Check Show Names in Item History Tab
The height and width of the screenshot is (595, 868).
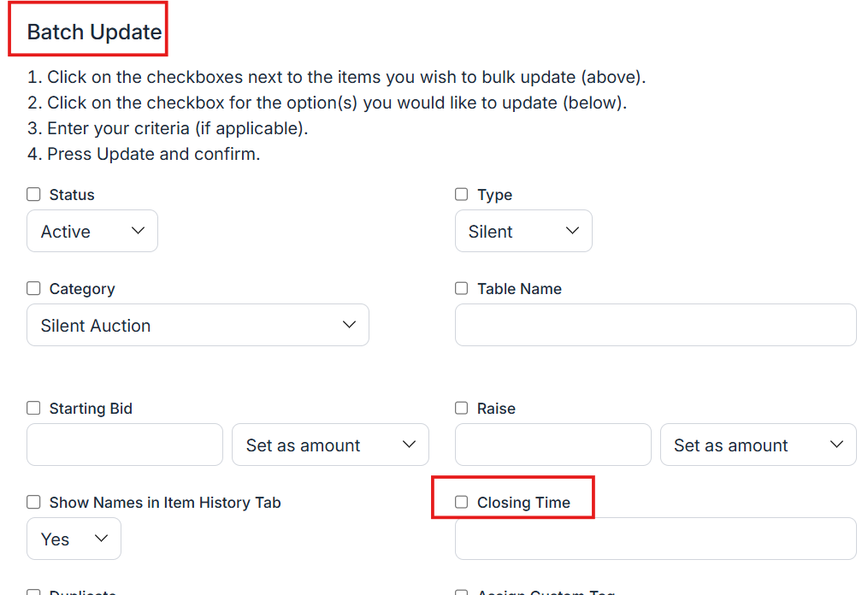pyautogui.click(x=33, y=503)
